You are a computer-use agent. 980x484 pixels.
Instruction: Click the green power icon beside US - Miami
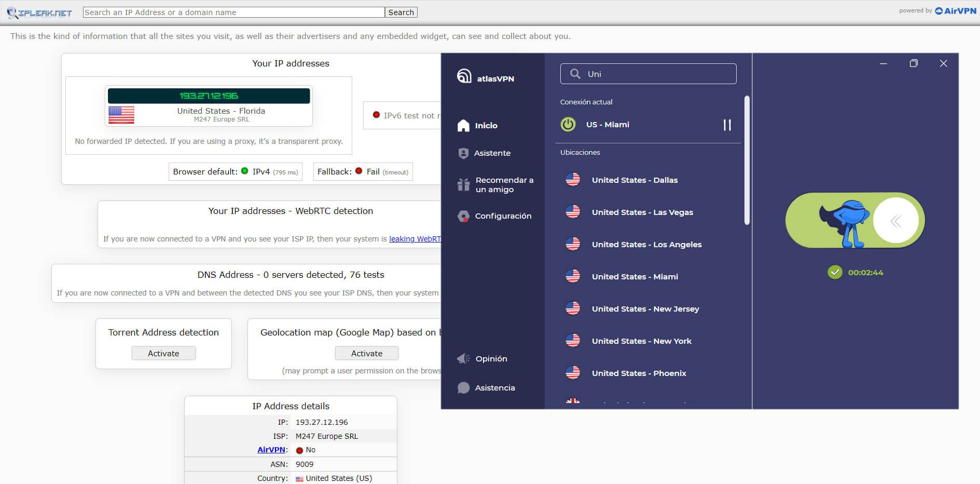pos(568,125)
